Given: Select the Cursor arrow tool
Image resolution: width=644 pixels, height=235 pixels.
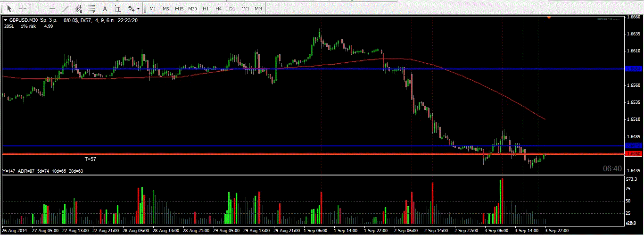Looking at the screenshot, I should [9, 8].
